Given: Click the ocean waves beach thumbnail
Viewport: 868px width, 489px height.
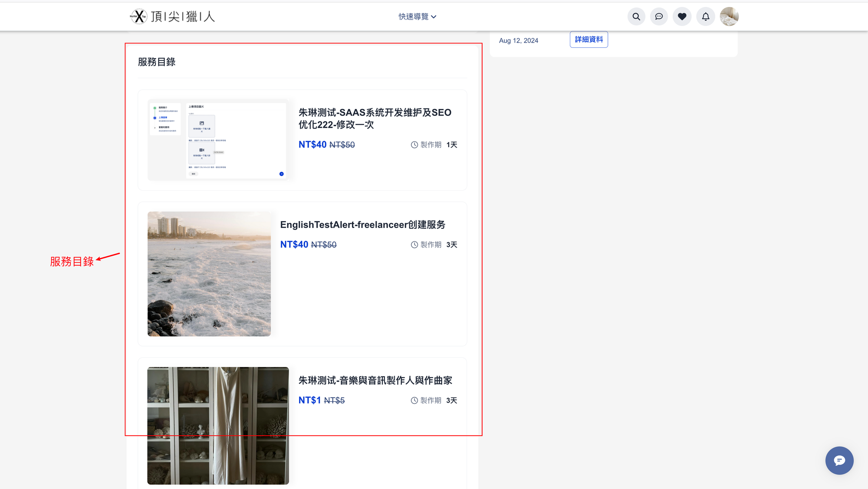Looking at the screenshot, I should click(x=209, y=274).
